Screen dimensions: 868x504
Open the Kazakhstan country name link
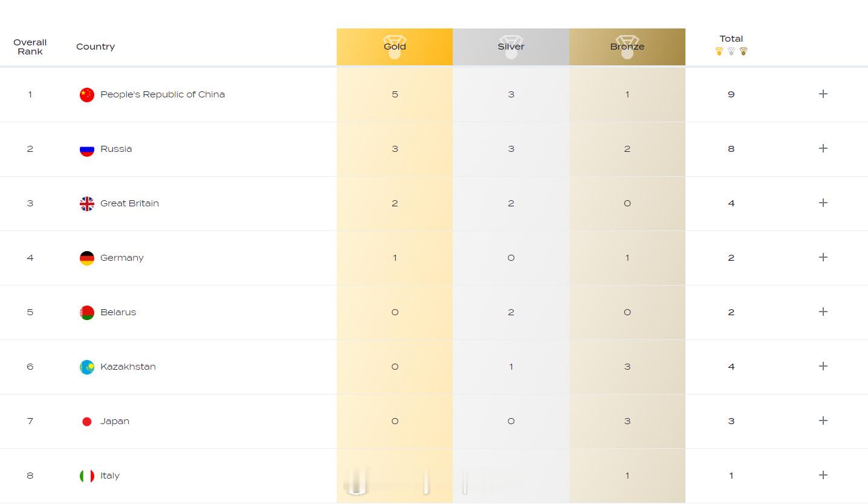[x=128, y=367]
